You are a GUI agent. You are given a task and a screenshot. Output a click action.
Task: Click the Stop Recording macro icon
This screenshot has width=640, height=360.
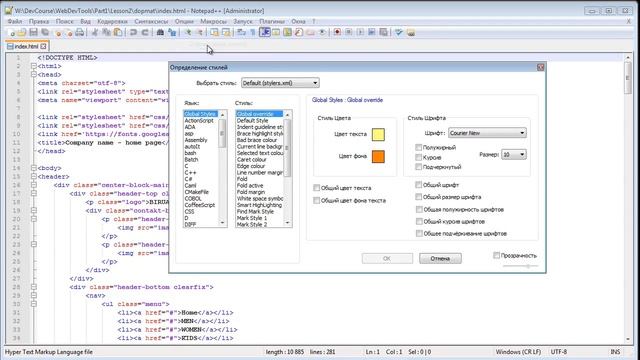click(349, 33)
